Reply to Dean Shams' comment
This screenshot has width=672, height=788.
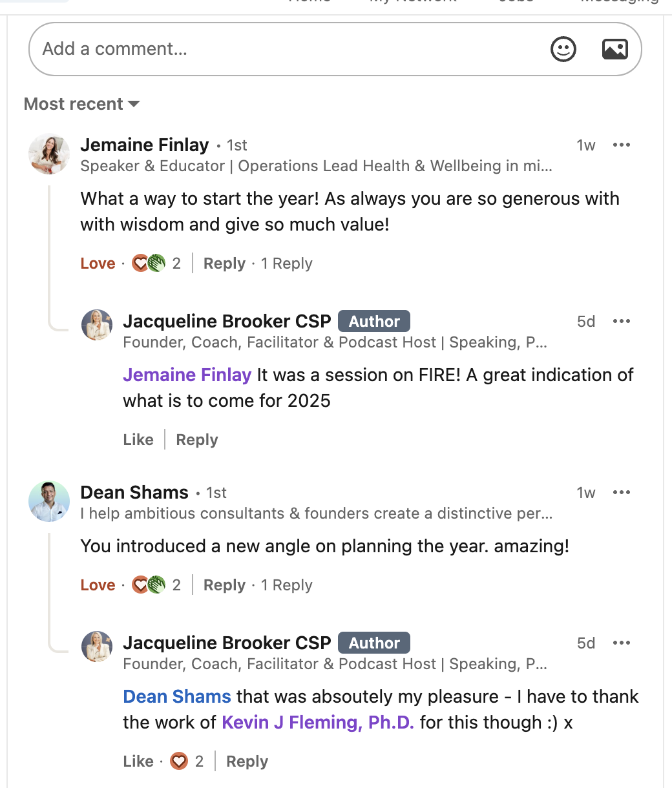click(x=224, y=585)
